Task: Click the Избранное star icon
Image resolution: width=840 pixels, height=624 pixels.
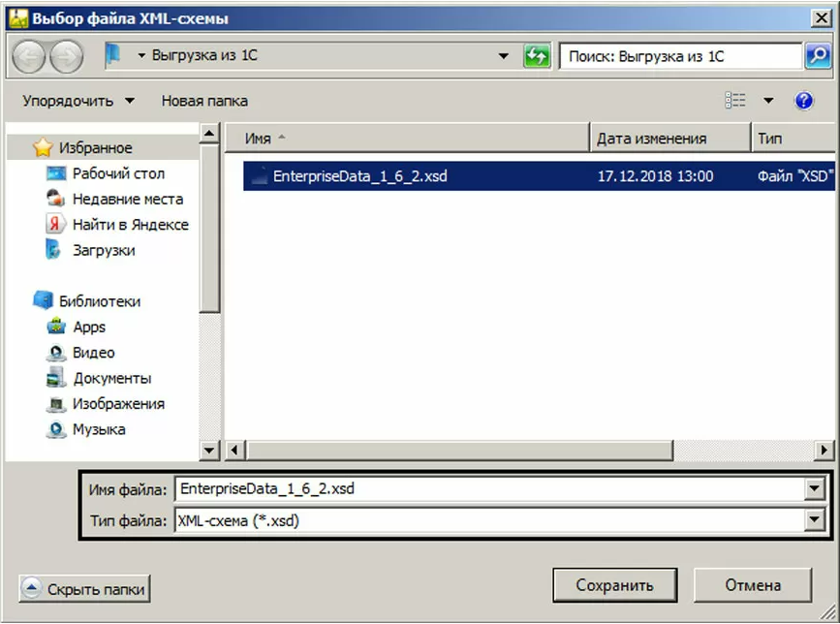Action: click(43, 147)
